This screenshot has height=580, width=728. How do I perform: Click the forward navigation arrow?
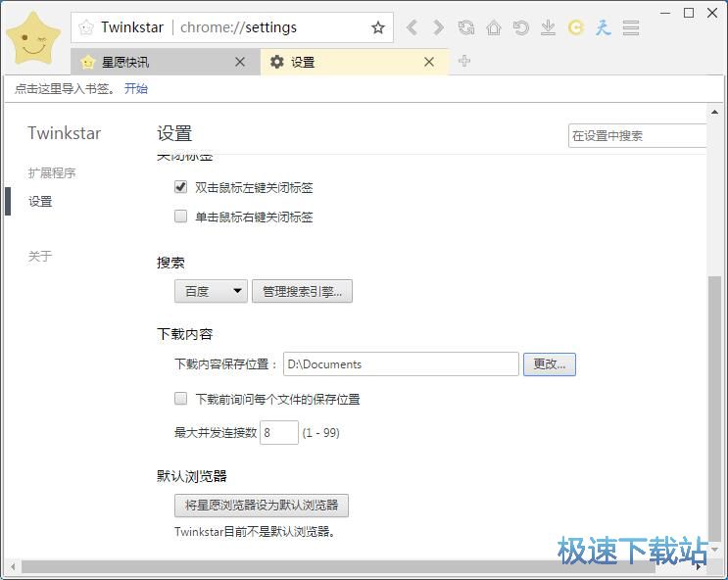click(438, 27)
